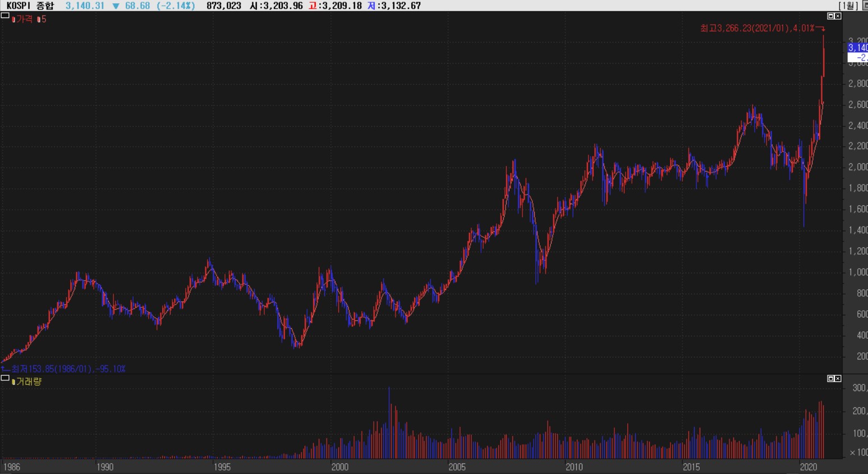Viewport: 868px width, 474px height.
Task: Close the price chart panel
Action: pos(838,16)
